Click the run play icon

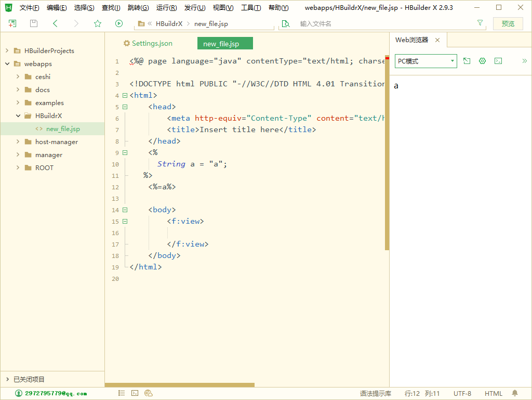119,23
